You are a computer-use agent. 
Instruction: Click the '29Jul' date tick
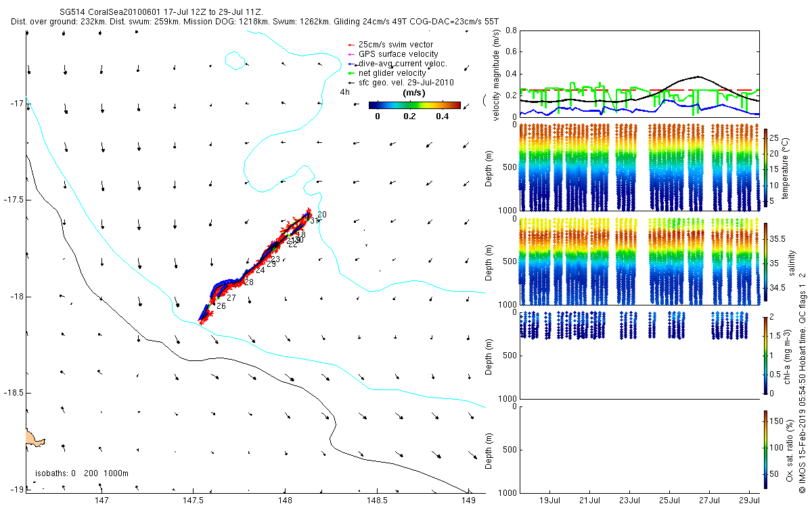point(749,501)
